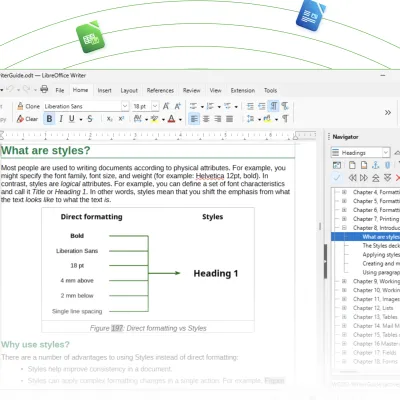Switch to the Home tab
The width and height of the screenshot is (400, 400).
click(80, 90)
